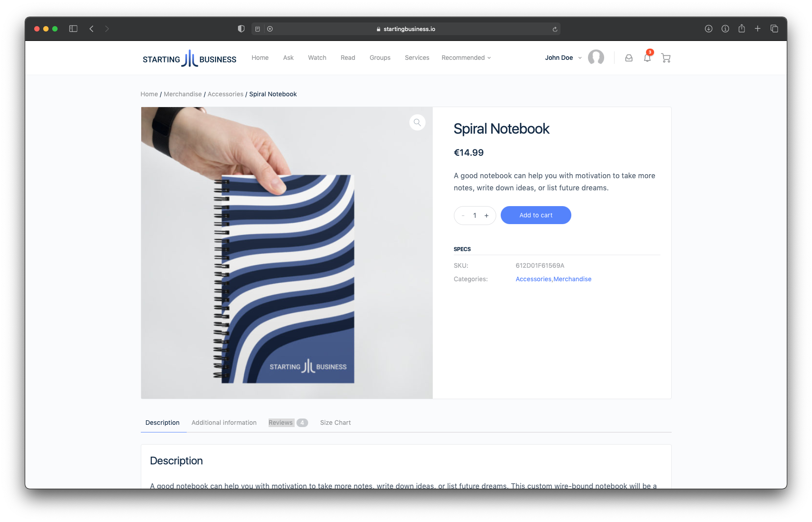Go forward with the browser forward arrow
This screenshot has width=812, height=522.
point(107,29)
